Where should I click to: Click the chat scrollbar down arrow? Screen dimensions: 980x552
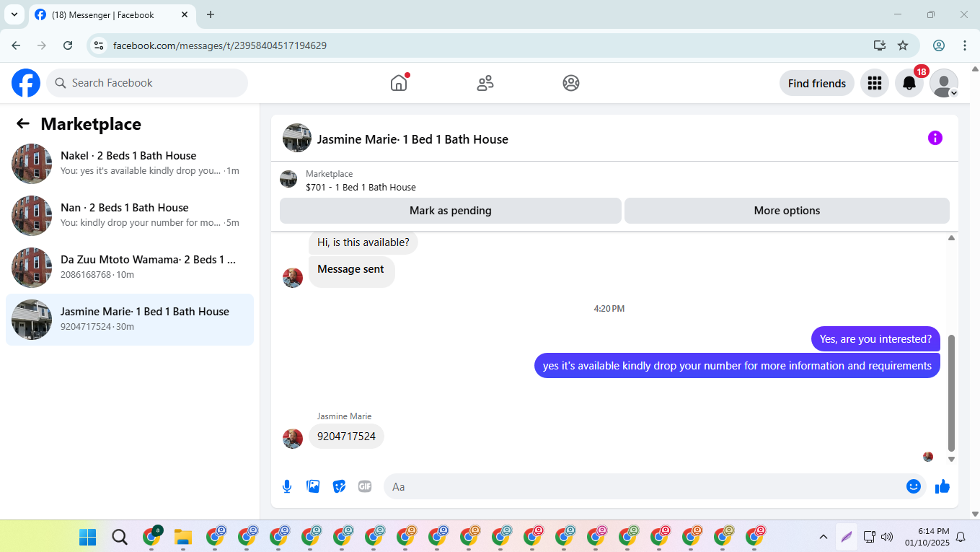951,459
